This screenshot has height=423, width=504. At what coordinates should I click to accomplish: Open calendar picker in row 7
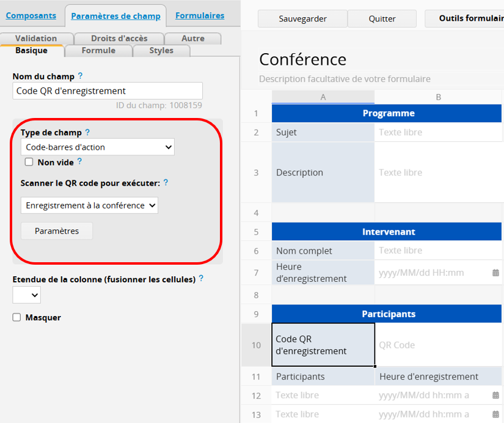coord(495,273)
